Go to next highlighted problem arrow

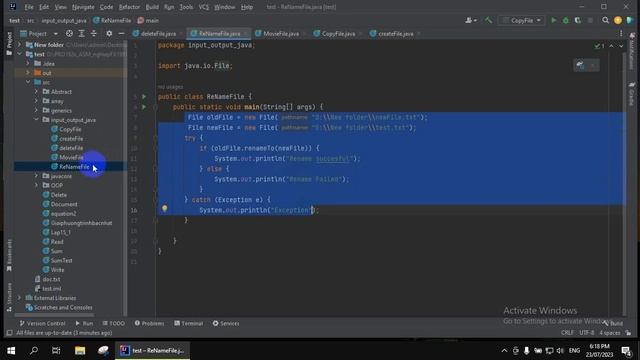[x=621, y=46]
